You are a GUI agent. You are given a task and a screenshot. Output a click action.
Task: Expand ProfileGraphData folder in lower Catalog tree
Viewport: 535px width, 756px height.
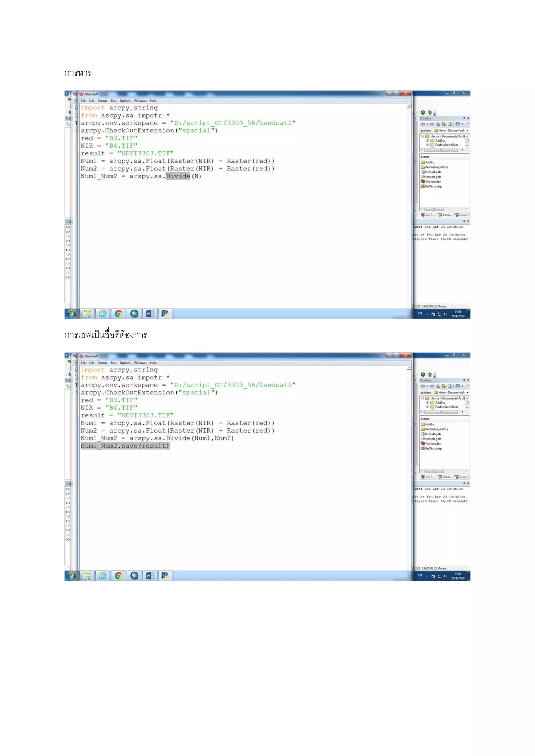(x=427, y=407)
